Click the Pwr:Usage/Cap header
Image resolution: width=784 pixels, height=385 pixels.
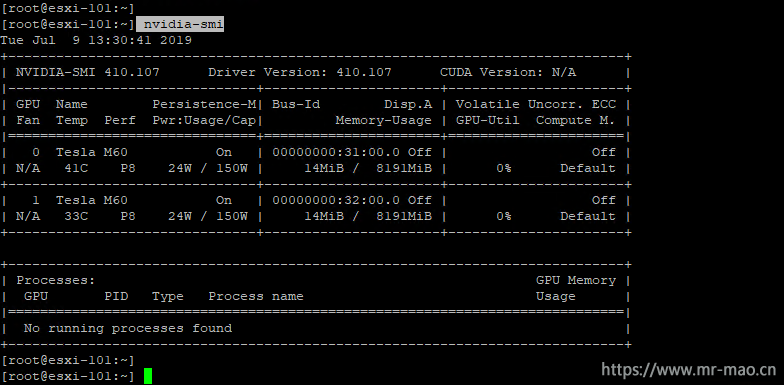[x=204, y=120]
